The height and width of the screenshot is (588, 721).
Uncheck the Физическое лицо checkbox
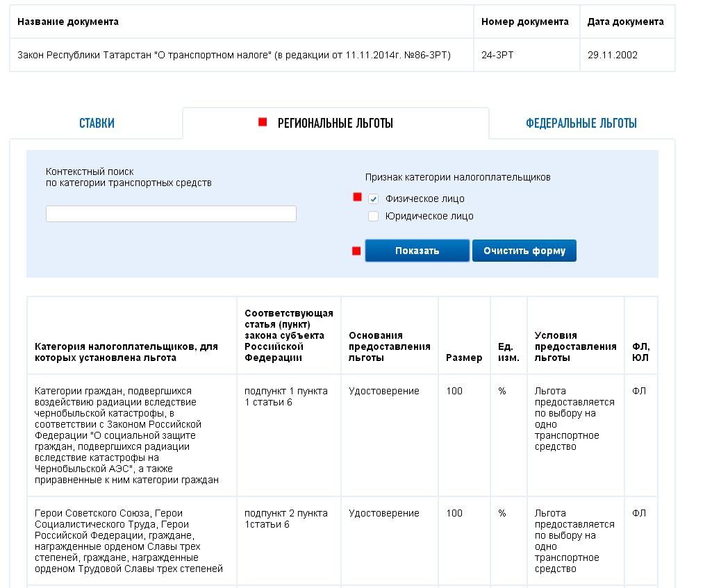click(374, 199)
